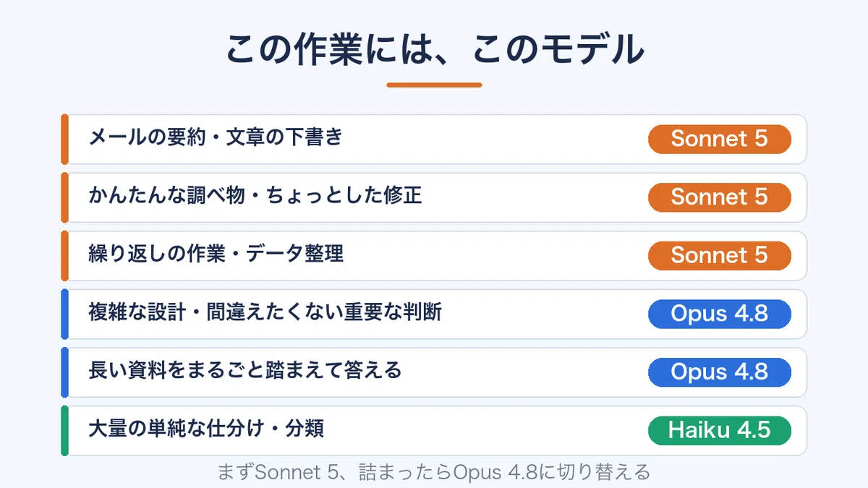Click the Opus 4.8 badge beside 長い資料 row

[719, 372]
